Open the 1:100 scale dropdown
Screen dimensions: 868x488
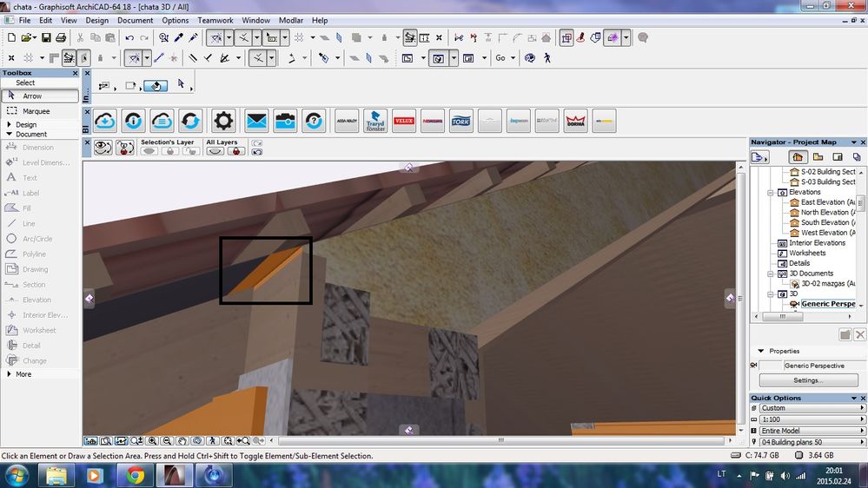[812, 419]
